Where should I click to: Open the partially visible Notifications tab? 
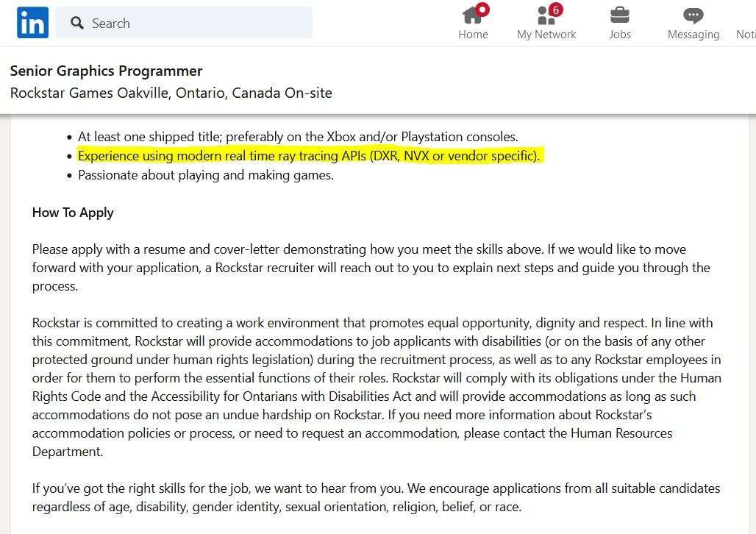tap(745, 35)
